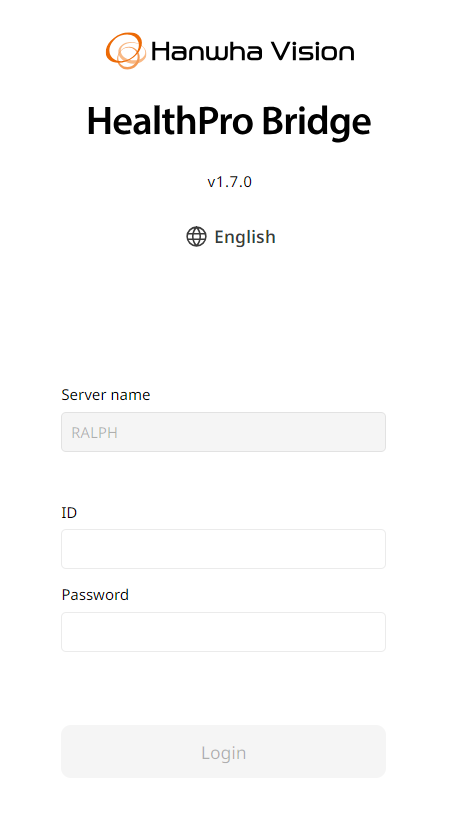
Task: Click the HealthPro Bridge title heading
Action: point(229,121)
